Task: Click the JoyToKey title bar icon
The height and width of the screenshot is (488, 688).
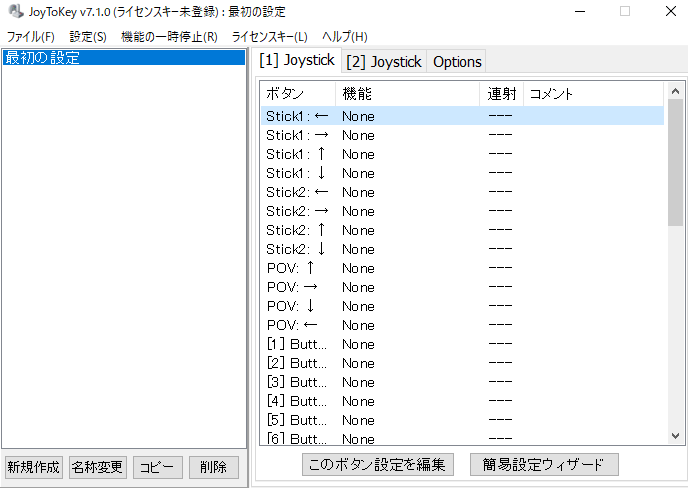Action: 15,11
